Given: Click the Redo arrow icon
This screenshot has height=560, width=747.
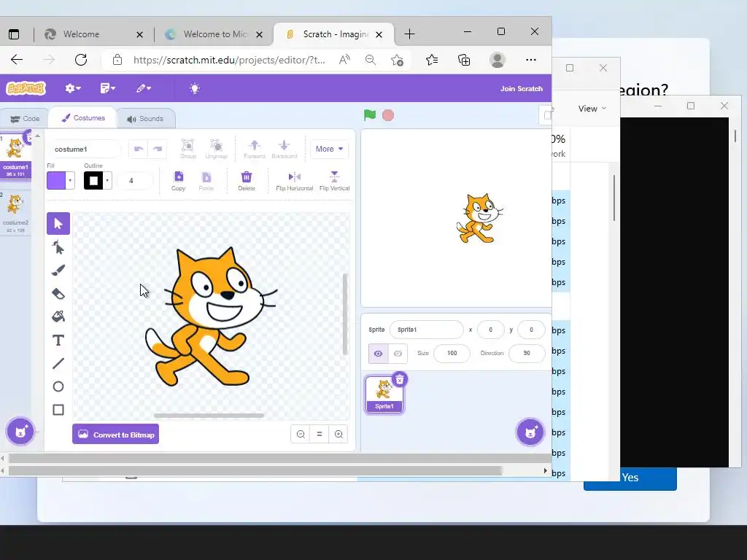Looking at the screenshot, I should 158,149.
